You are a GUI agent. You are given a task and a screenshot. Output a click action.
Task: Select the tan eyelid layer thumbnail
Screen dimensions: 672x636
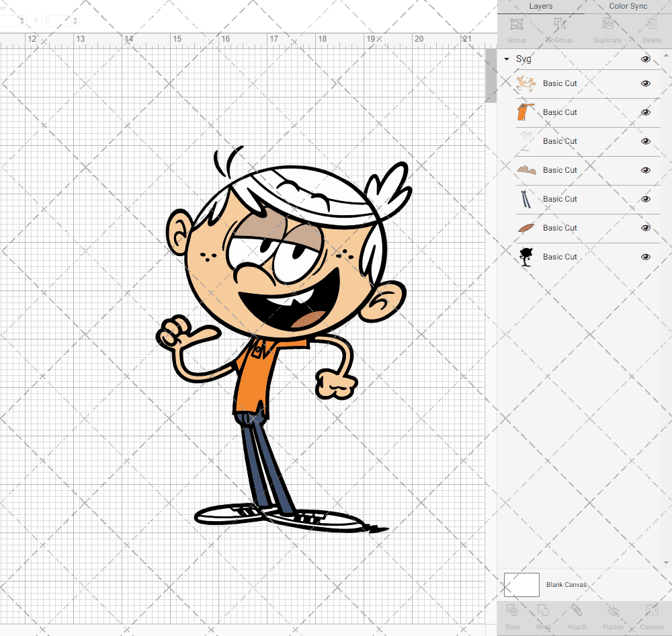pos(526,170)
